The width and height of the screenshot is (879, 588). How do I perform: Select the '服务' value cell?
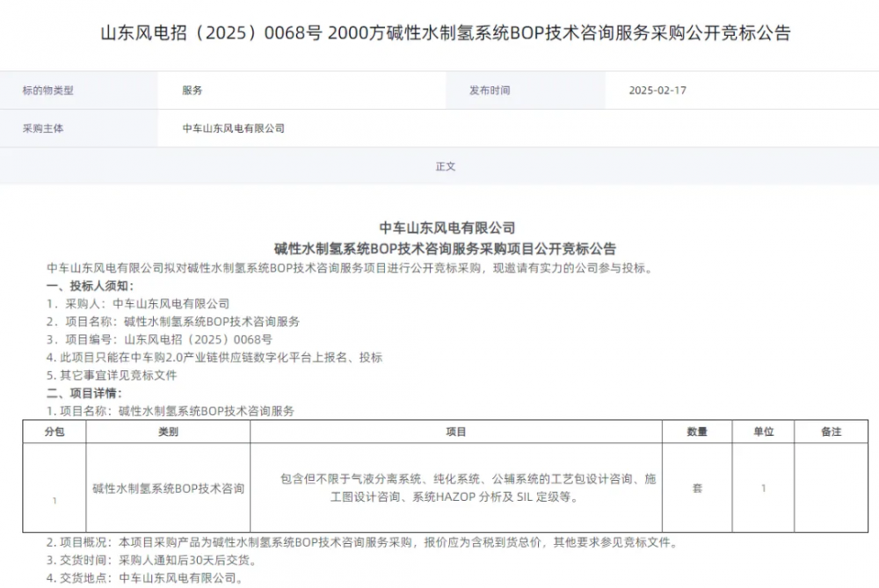(301, 91)
